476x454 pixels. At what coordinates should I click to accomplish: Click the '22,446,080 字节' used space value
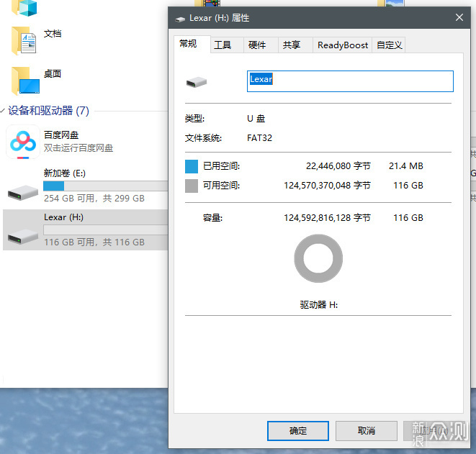coord(338,166)
